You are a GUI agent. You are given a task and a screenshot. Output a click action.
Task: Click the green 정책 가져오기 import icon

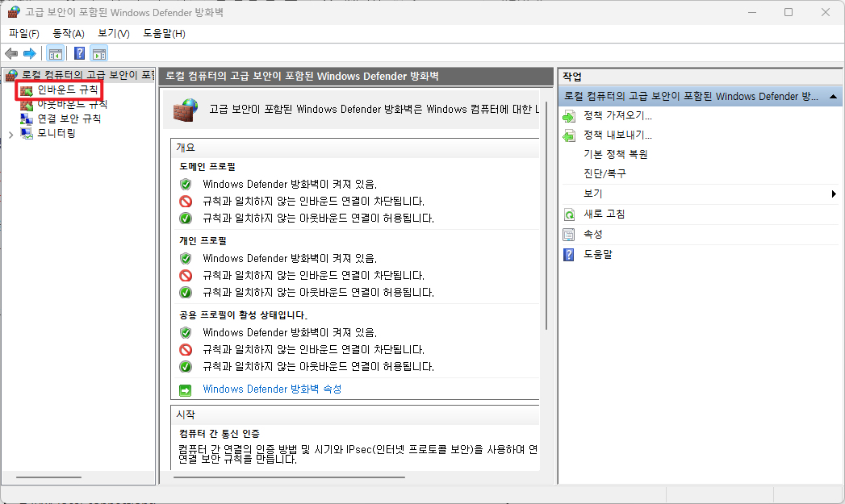tap(569, 116)
